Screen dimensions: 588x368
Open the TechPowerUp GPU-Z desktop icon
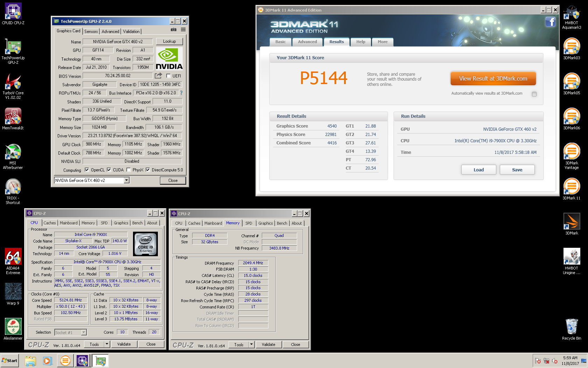[13, 51]
